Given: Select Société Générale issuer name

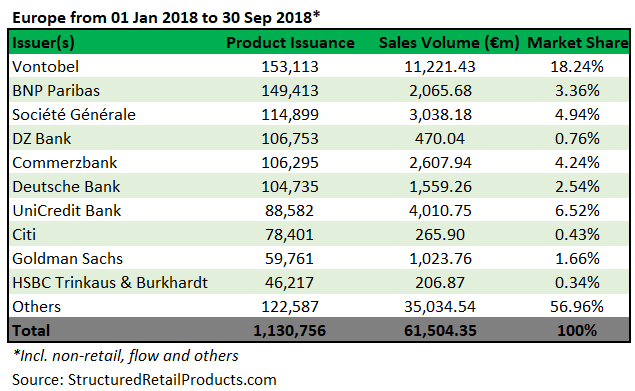Looking at the screenshot, I should pyautogui.click(x=74, y=115).
